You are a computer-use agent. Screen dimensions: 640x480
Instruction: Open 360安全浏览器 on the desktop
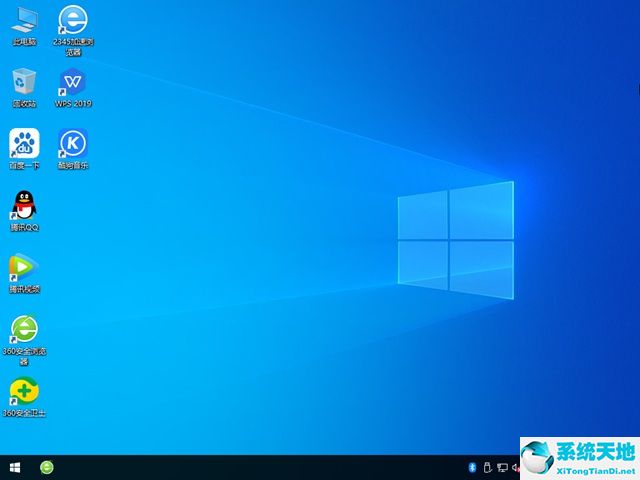(24, 330)
